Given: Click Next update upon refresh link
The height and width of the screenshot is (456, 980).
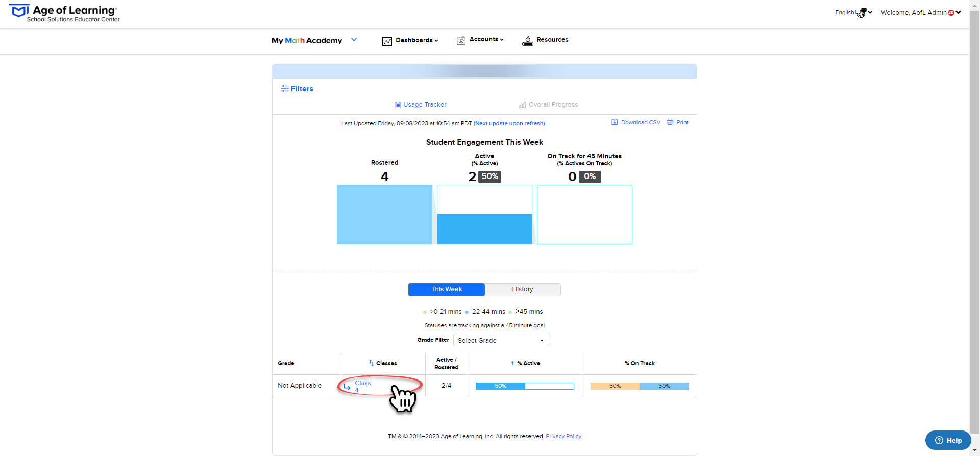Looking at the screenshot, I should click(509, 123).
